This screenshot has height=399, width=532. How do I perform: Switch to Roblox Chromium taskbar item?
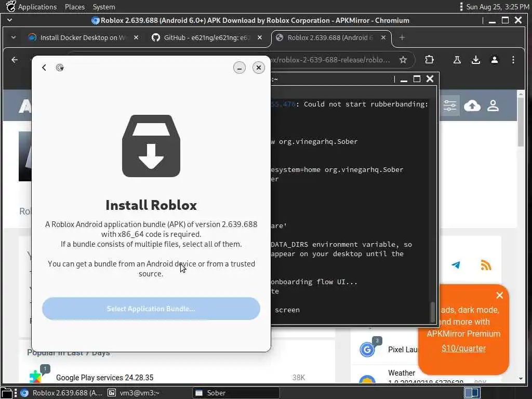click(x=61, y=393)
